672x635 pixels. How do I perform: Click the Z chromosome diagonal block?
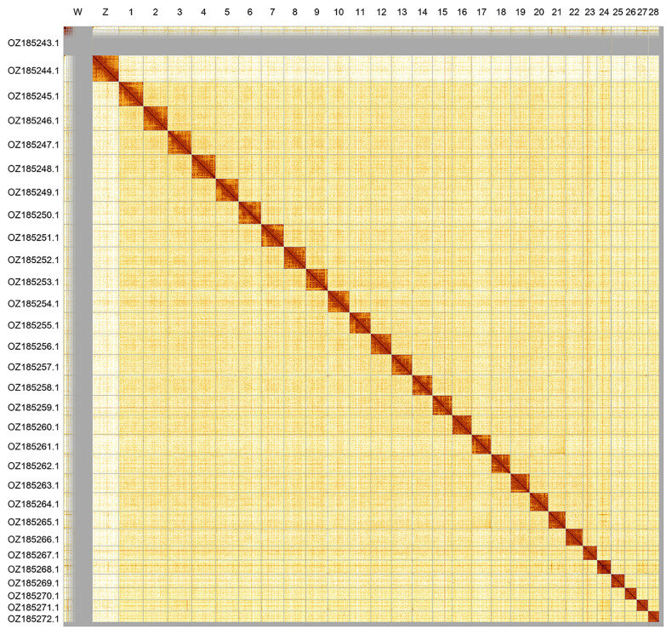point(105,68)
